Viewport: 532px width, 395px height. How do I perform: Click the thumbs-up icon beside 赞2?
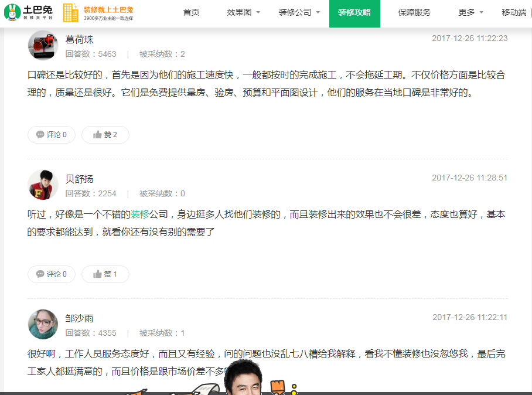point(98,134)
